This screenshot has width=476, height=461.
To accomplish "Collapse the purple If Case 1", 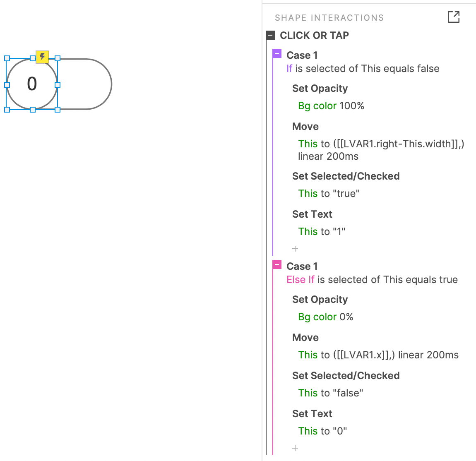I will 277,53.
